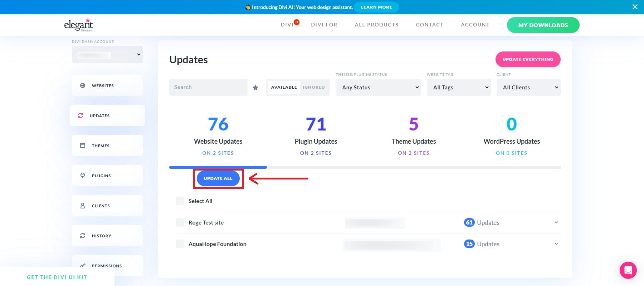This screenshot has width=644, height=286.
Task: Open the All Products menu
Action: point(377,25)
